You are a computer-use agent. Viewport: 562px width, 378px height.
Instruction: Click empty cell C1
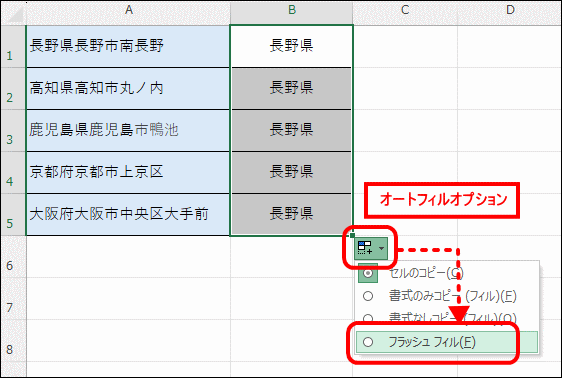(405, 46)
